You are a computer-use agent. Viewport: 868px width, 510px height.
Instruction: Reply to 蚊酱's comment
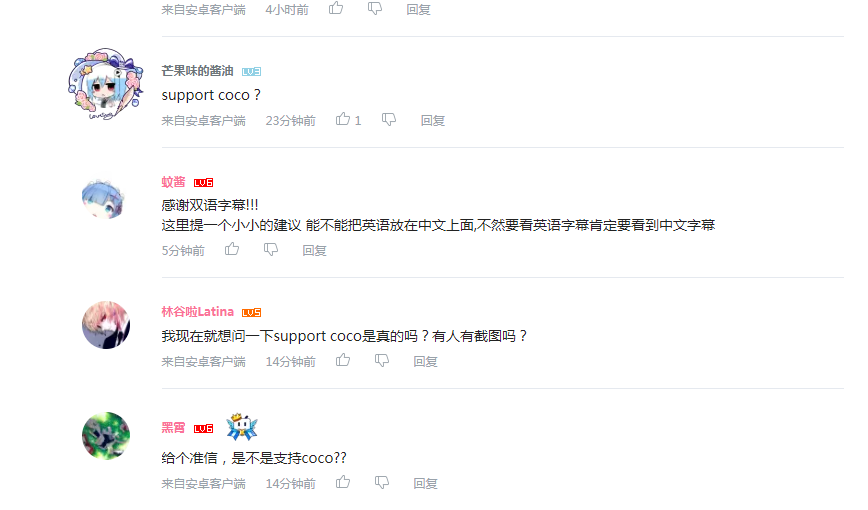[314, 250]
